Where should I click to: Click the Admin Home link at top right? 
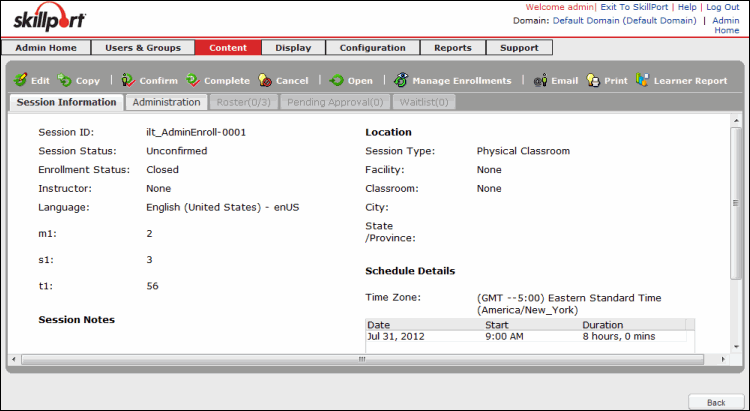coord(726,25)
